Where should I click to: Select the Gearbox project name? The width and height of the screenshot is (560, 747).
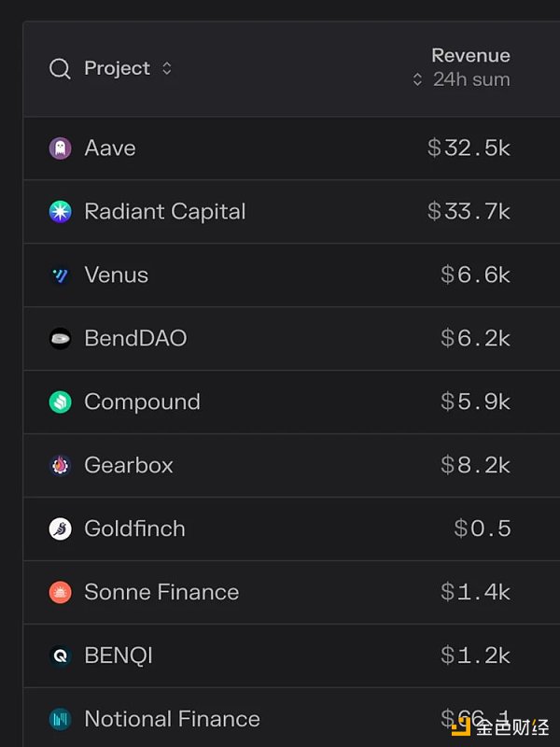click(129, 465)
